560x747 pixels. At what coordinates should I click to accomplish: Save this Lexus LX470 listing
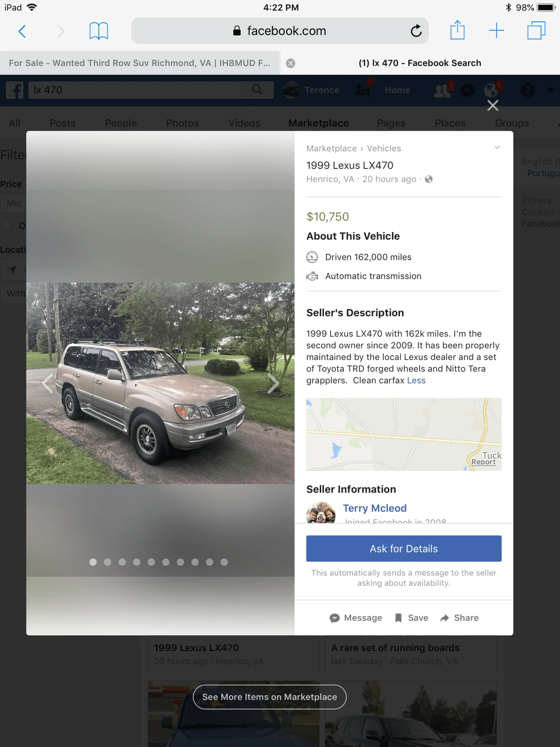(411, 618)
